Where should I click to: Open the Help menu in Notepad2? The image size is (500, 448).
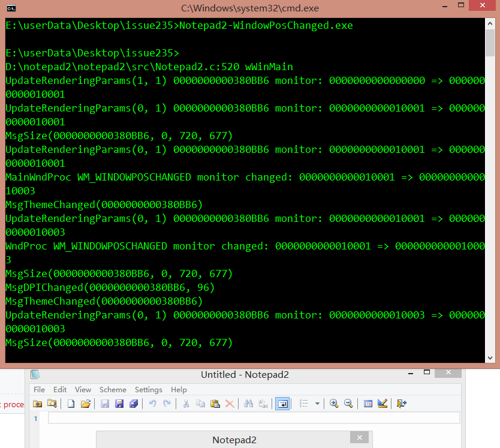(x=179, y=390)
